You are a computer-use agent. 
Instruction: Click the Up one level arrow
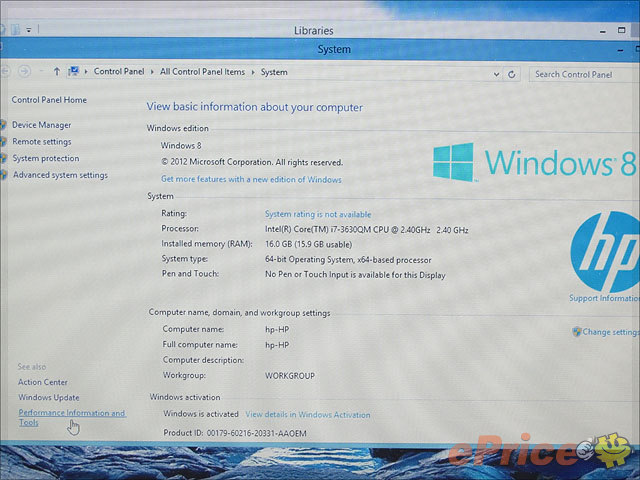pos(57,72)
